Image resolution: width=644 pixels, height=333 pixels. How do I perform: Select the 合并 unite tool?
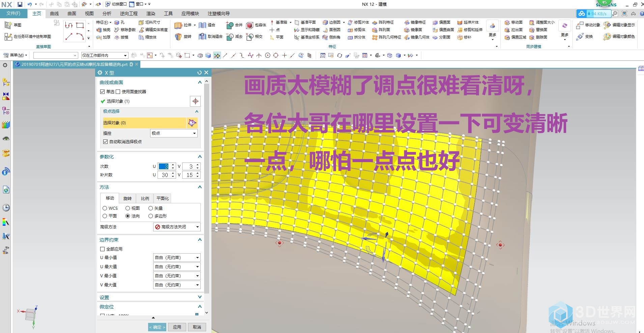[x=234, y=25]
